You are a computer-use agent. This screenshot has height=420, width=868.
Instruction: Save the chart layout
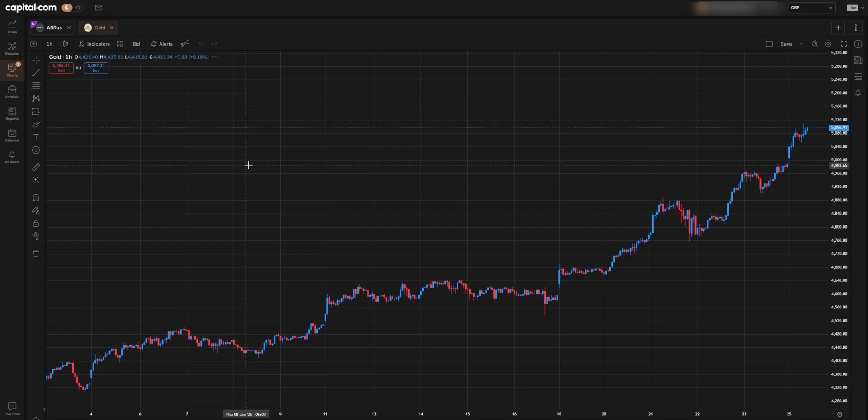point(786,44)
